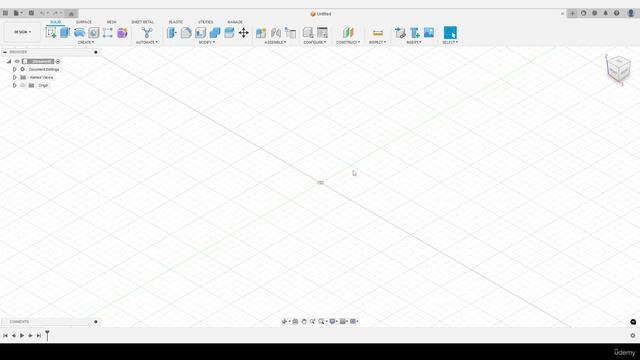Click the Insert Derive icon

click(400, 33)
